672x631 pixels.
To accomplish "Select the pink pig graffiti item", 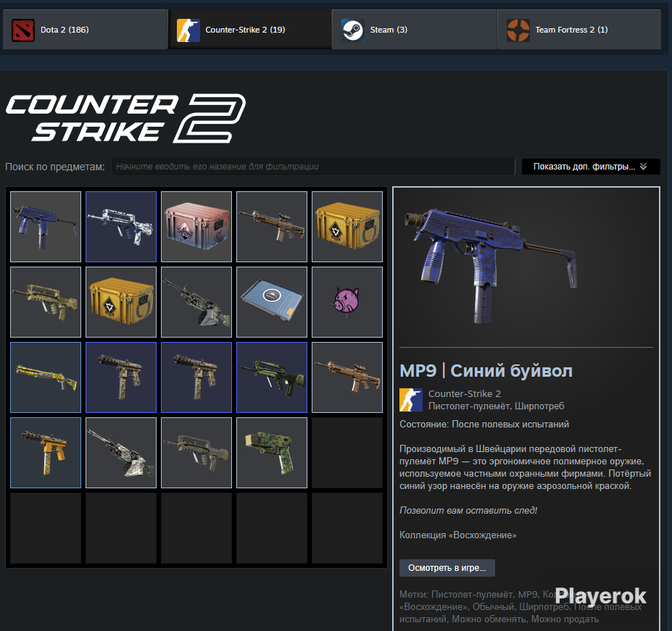I will [x=347, y=302].
